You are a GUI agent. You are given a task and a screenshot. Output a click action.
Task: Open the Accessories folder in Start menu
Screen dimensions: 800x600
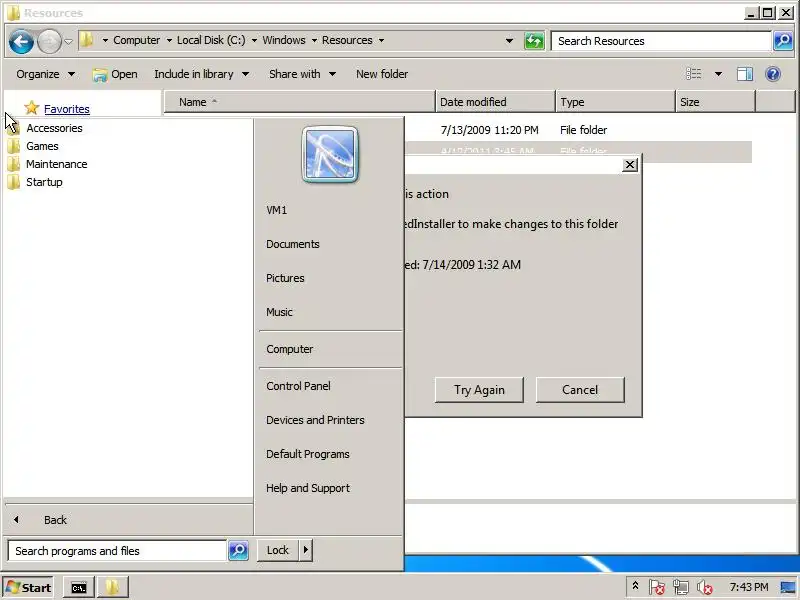click(x=54, y=128)
